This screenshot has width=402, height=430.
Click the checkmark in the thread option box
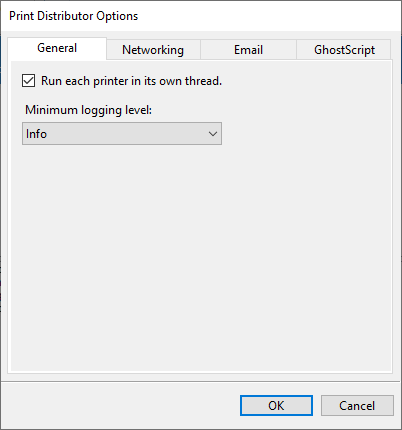point(28,81)
